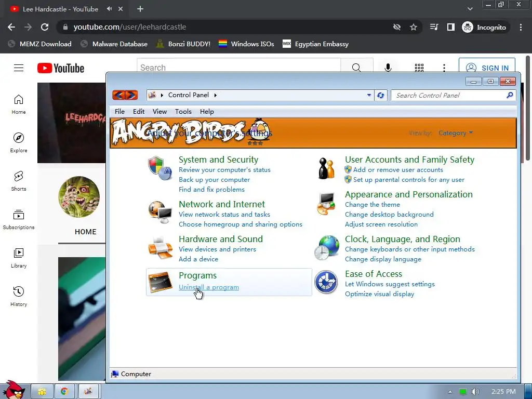This screenshot has height=399, width=532.
Task: Click the Programs category icon
Action: [160, 282]
